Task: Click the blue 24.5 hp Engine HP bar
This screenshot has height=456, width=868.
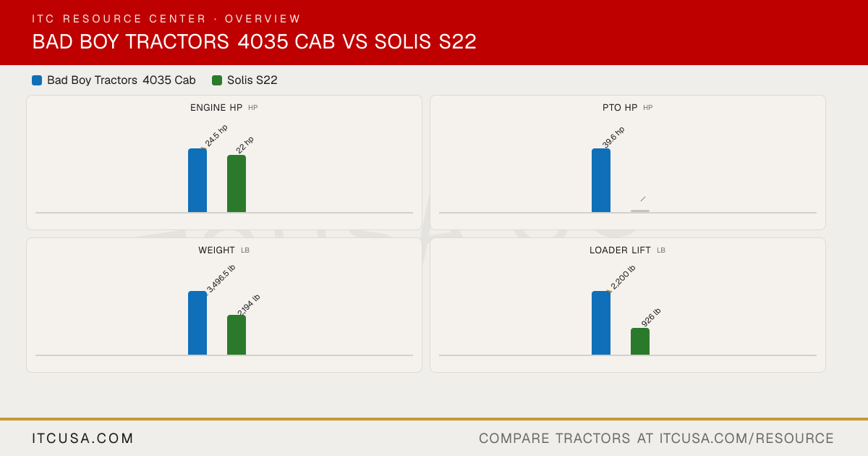Action: point(197,180)
